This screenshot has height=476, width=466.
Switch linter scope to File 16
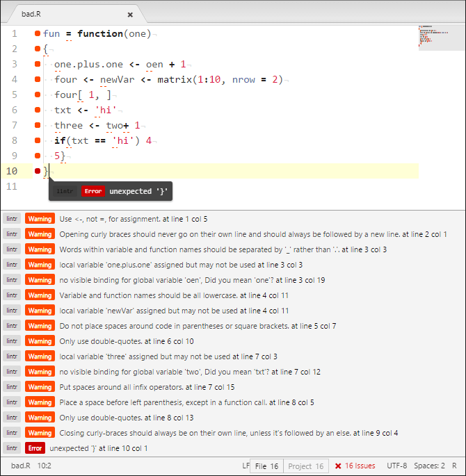[266, 466]
